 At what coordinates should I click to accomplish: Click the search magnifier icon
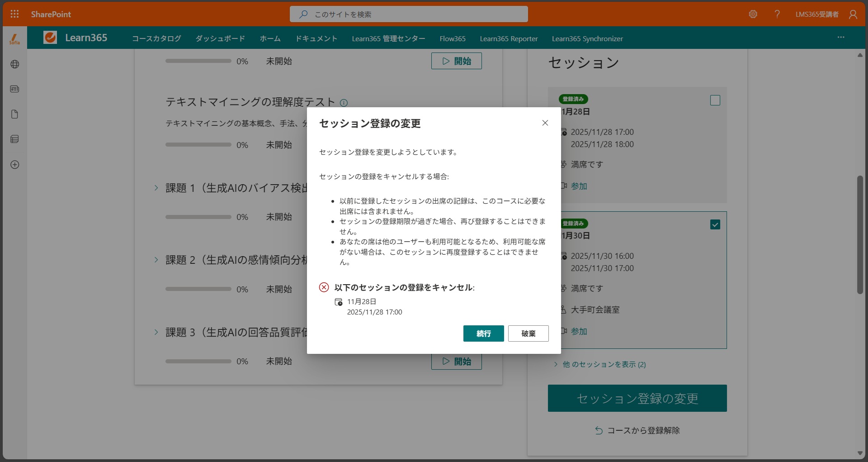click(x=303, y=14)
